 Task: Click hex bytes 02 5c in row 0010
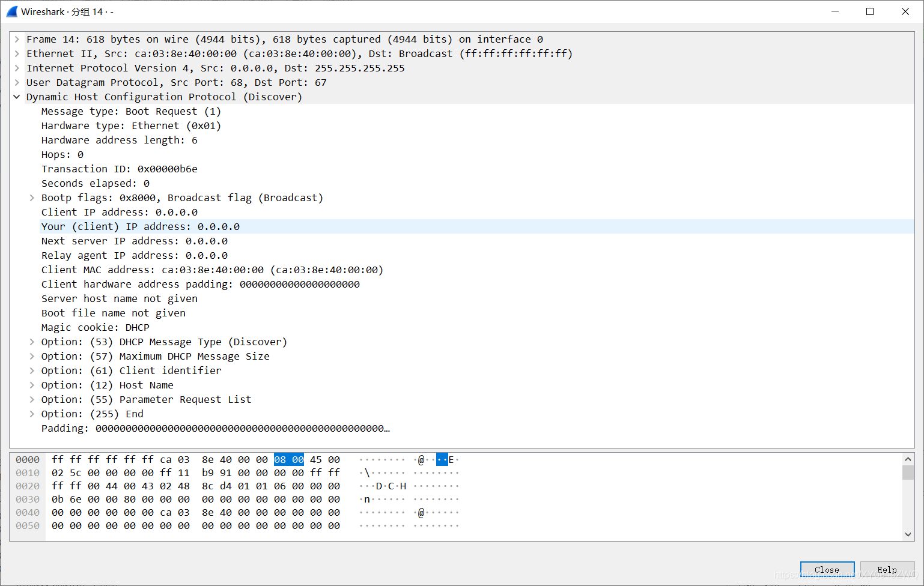[x=67, y=473]
